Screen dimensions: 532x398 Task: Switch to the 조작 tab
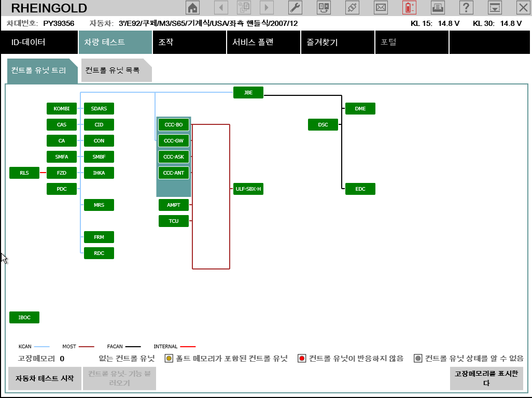tap(189, 42)
